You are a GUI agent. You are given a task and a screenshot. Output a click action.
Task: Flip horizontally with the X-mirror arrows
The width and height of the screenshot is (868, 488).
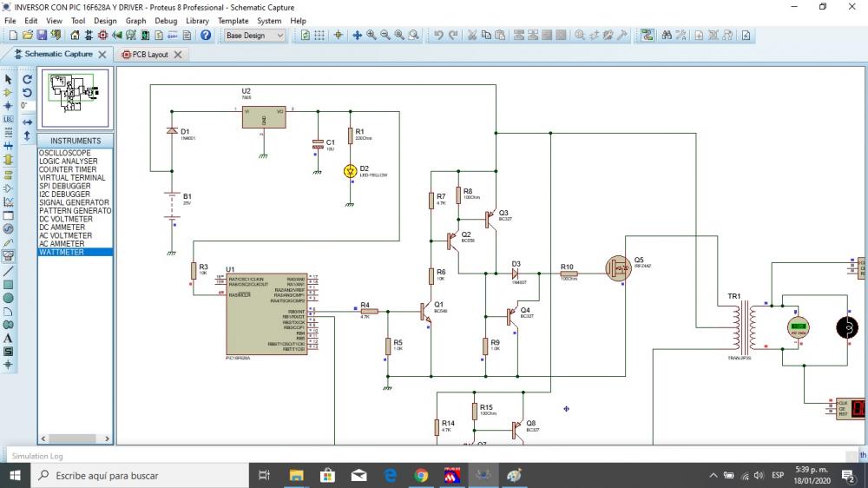click(x=27, y=122)
